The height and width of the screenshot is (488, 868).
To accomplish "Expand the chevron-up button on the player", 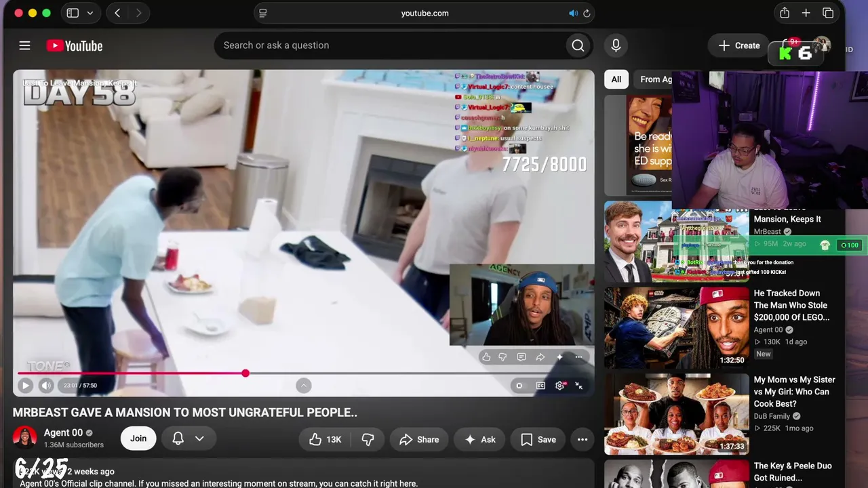I will tap(304, 386).
